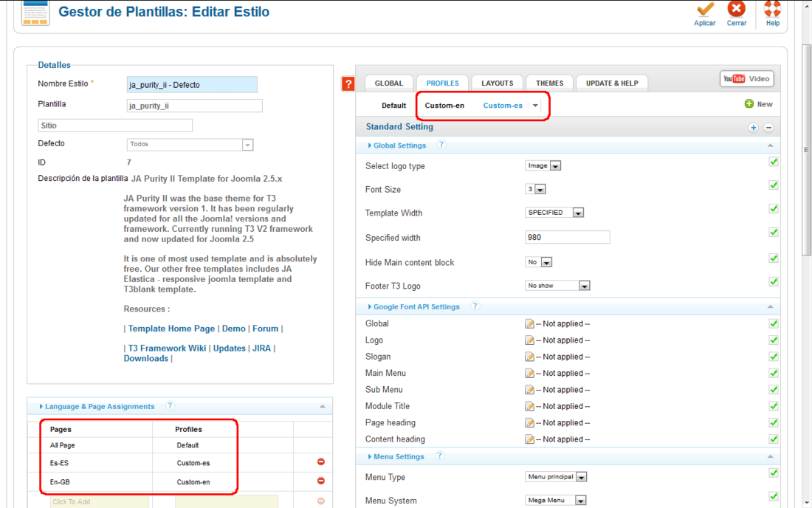Edit Slogan font pencil icon
This screenshot has height=508, width=812.
tap(529, 357)
